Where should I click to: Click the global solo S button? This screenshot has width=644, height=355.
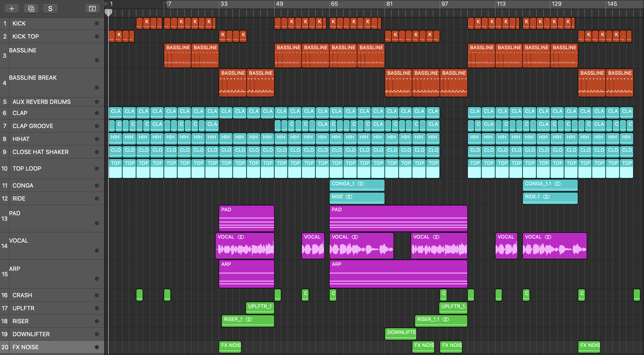[x=50, y=9]
